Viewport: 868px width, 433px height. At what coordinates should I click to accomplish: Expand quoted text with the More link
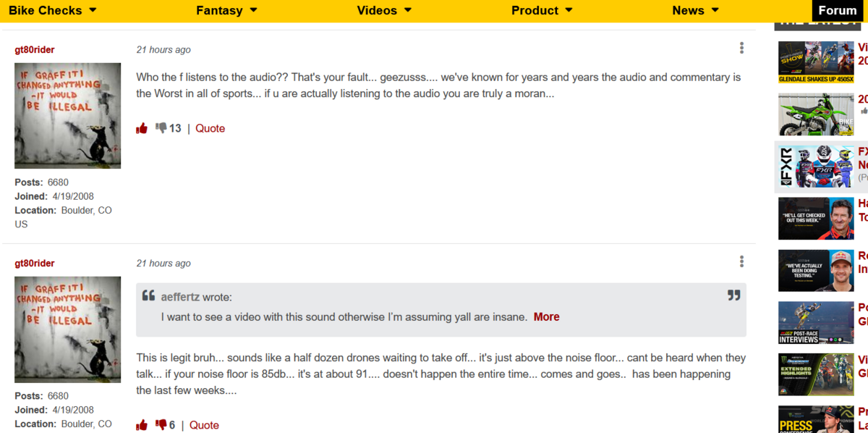[546, 316]
